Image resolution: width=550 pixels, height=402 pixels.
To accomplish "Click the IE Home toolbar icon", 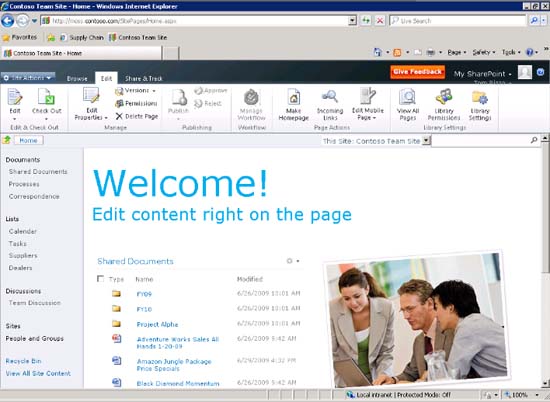I will click(x=378, y=52).
